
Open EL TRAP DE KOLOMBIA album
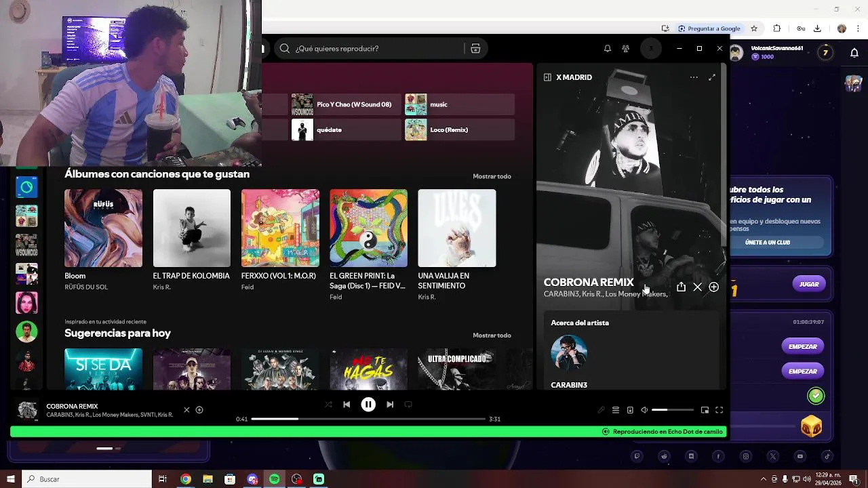[x=191, y=228]
